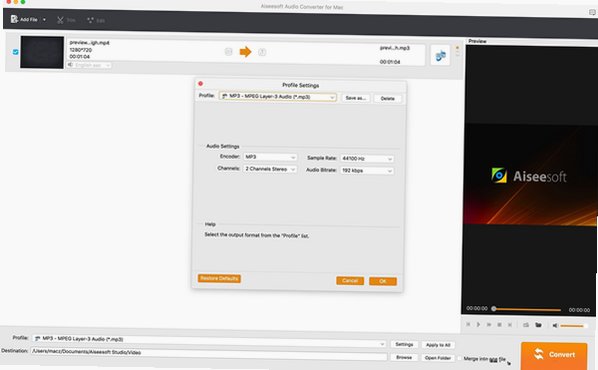Click the top right window icon
Screen dimensions: 598x370
(592, 12)
